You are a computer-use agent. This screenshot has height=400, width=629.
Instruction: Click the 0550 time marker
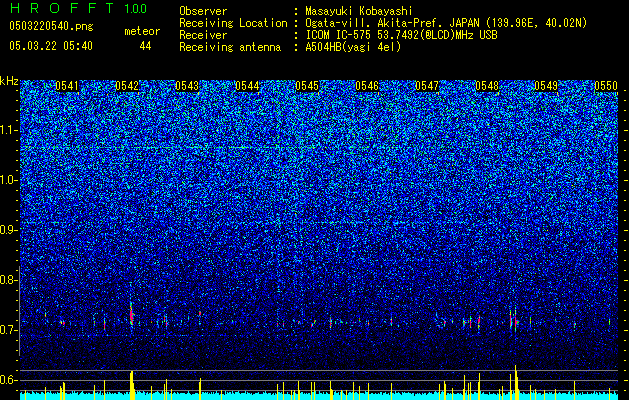pyautogui.click(x=606, y=86)
